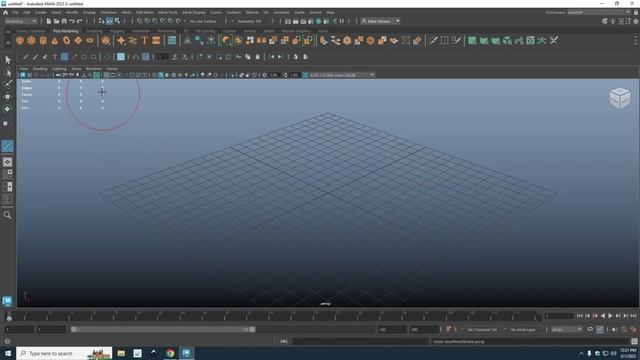Toggle playback looping mode
This screenshot has height=360, width=640.
tap(590, 329)
